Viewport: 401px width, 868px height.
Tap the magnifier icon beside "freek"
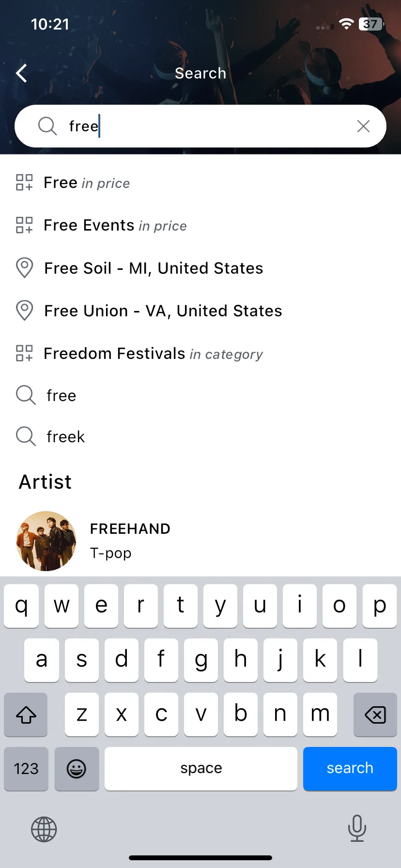point(26,436)
